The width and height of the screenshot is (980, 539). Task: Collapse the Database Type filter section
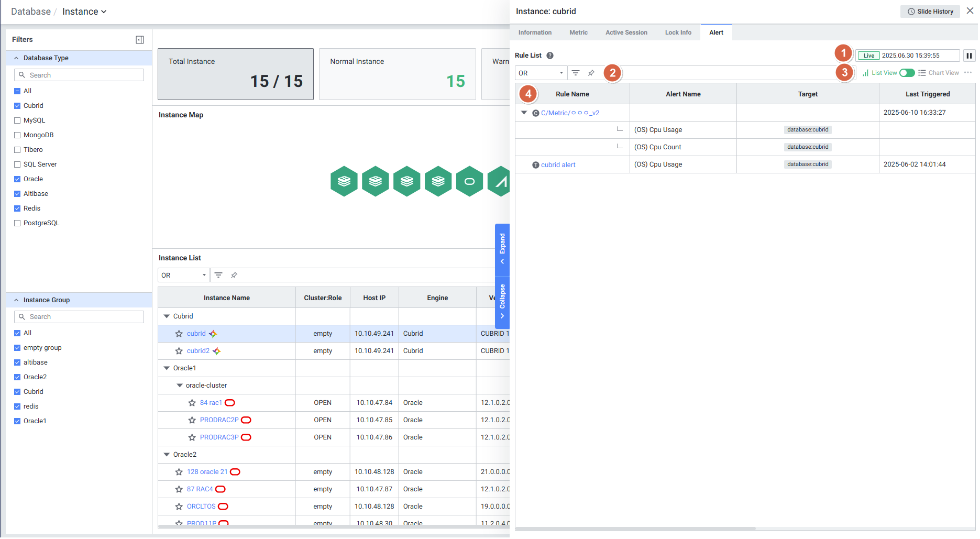(16, 58)
